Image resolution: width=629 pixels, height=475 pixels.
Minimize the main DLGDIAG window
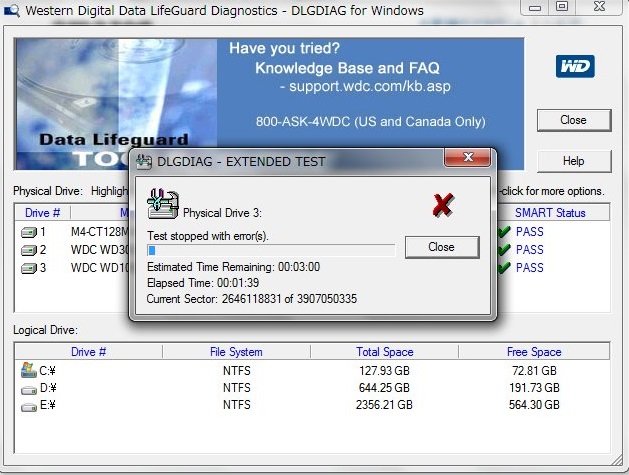(535, 7)
